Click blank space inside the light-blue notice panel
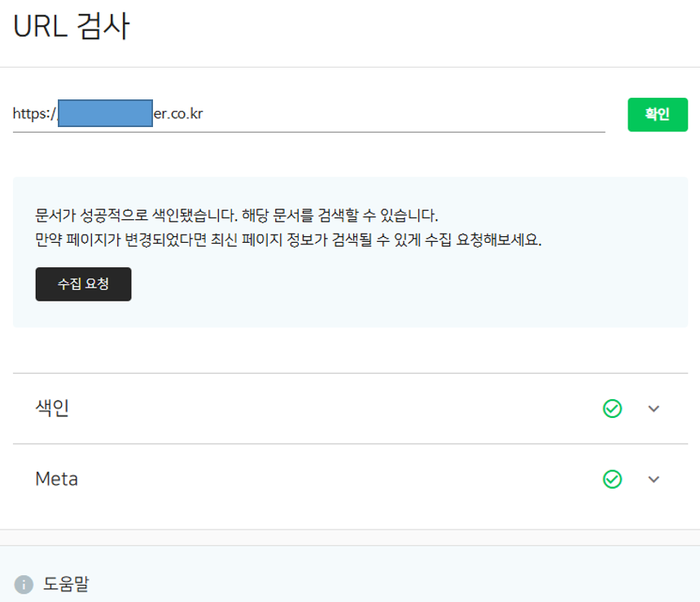This screenshot has width=700, height=602. tap(402, 286)
